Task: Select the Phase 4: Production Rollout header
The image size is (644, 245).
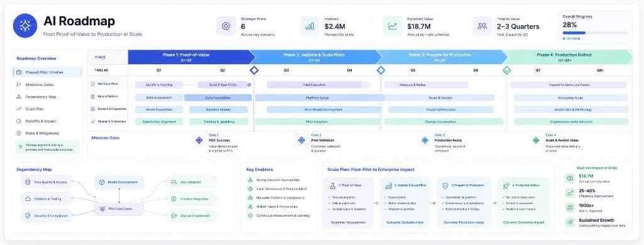Action: click(x=569, y=57)
